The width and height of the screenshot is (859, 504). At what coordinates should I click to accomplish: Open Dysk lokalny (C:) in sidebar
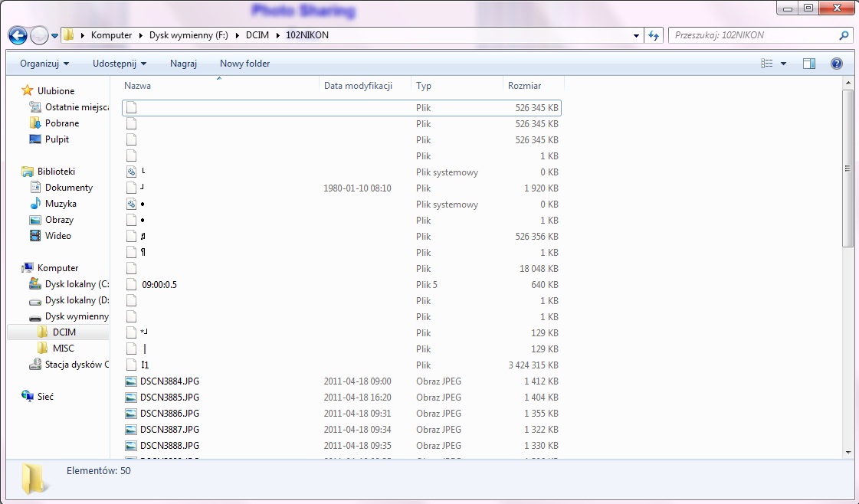pyautogui.click(x=77, y=283)
